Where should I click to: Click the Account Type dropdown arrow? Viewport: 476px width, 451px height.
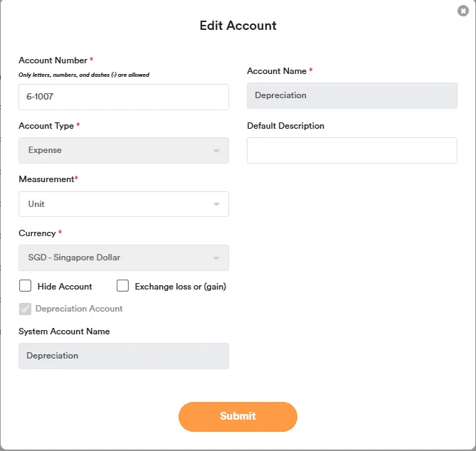pos(216,151)
